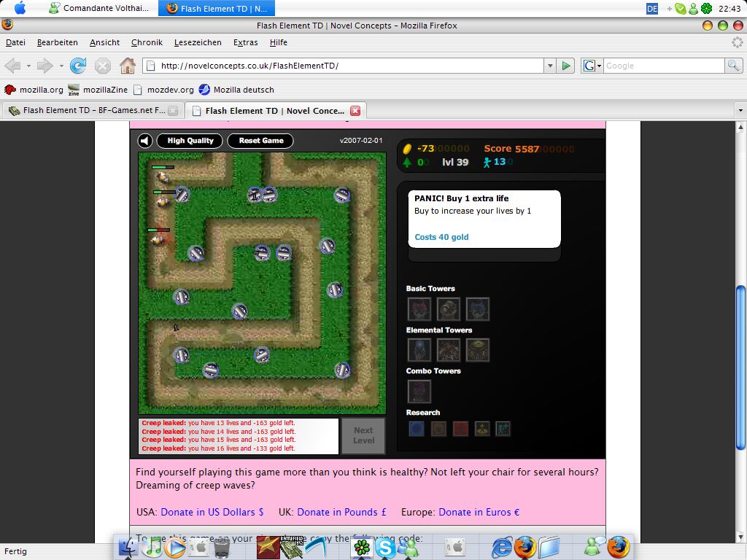Viewport: 747px width, 560px height.
Task: Reload the current page
Action: [78, 66]
